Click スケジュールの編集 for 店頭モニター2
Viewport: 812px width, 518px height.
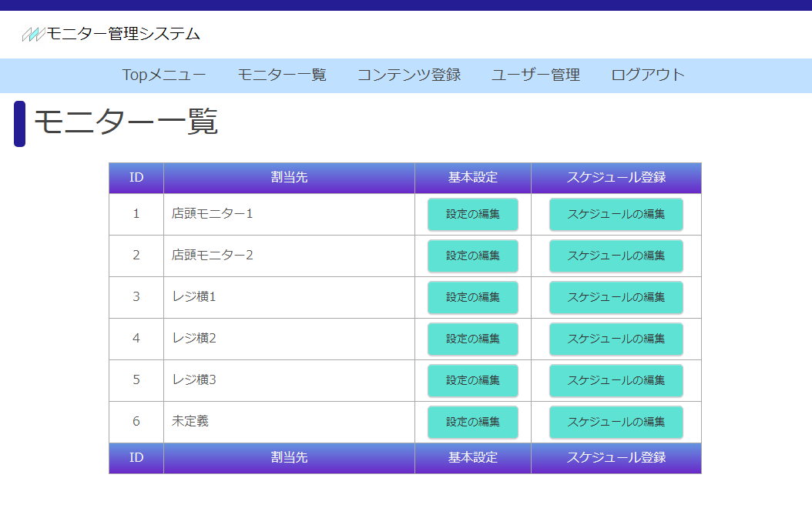tap(616, 256)
